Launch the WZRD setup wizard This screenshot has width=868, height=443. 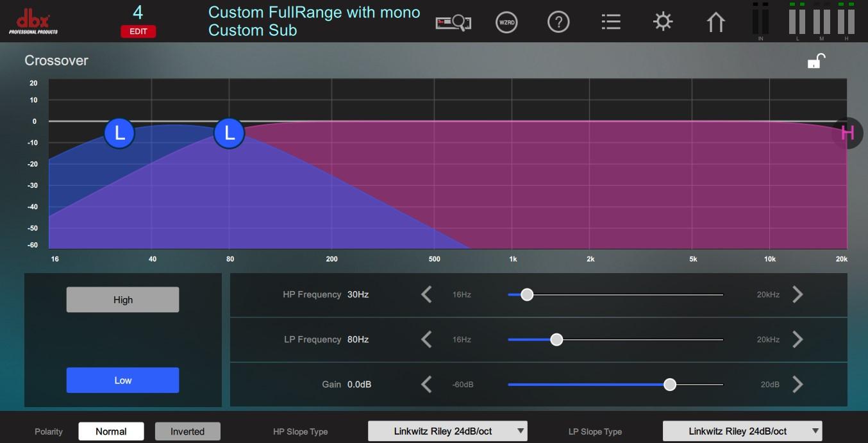tap(506, 22)
